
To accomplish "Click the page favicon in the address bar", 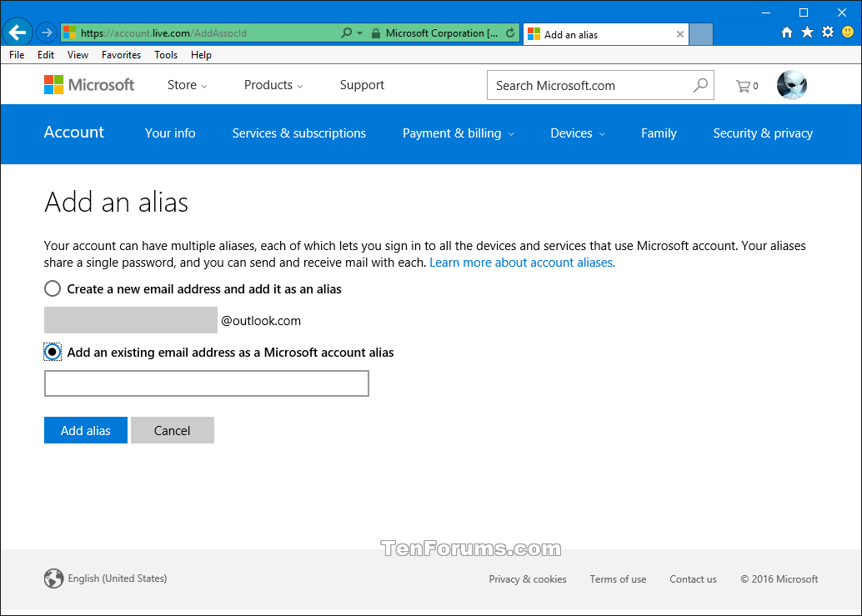I will coord(69,33).
